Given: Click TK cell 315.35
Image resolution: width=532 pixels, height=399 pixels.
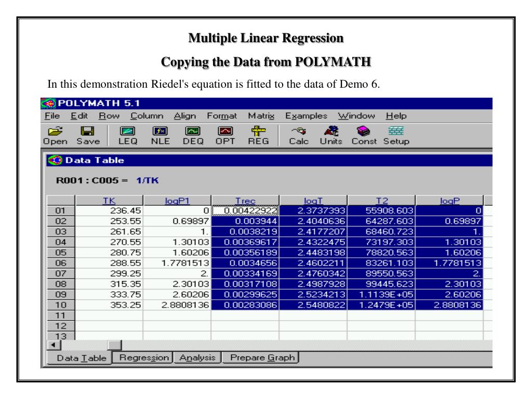Looking at the screenshot, I should tap(109, 284).
